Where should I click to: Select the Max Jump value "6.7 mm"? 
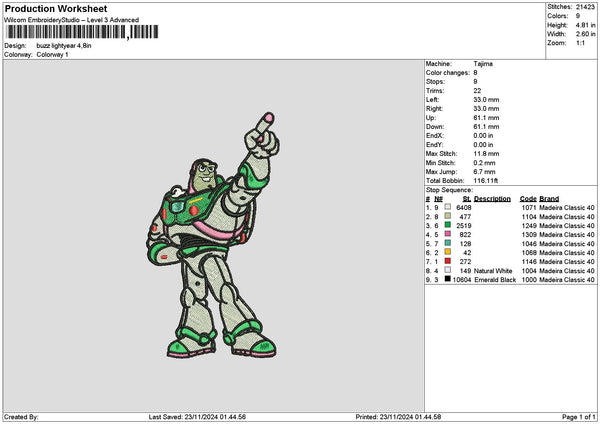pyautogui.click(x=484, y=172)
